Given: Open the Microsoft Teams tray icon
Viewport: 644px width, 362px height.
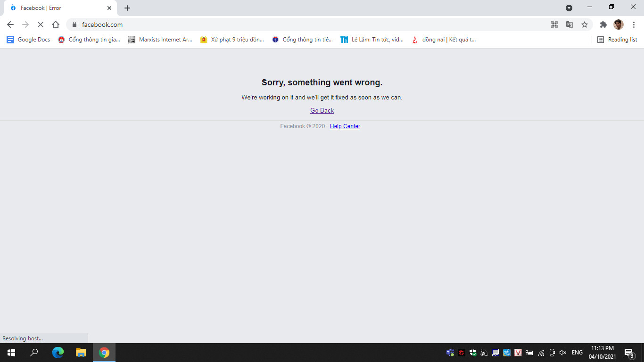Looking at the screenshot, I should [450, 353].
